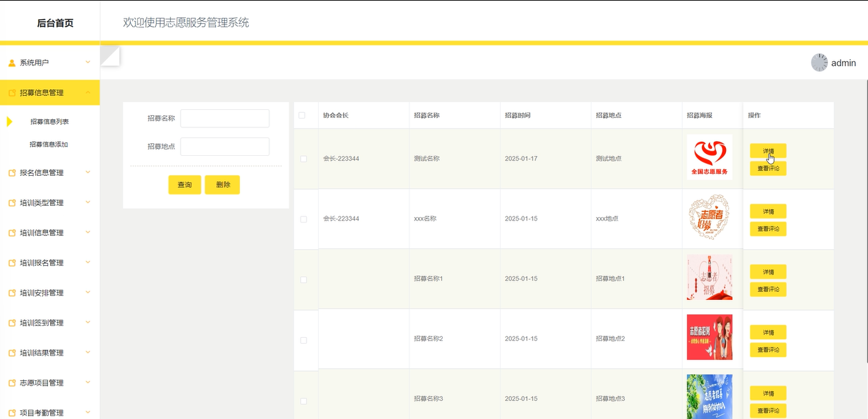868x419 pixels.
Task: Click the 报名信息管理 sidebar icon
Action: click(12, 173)
